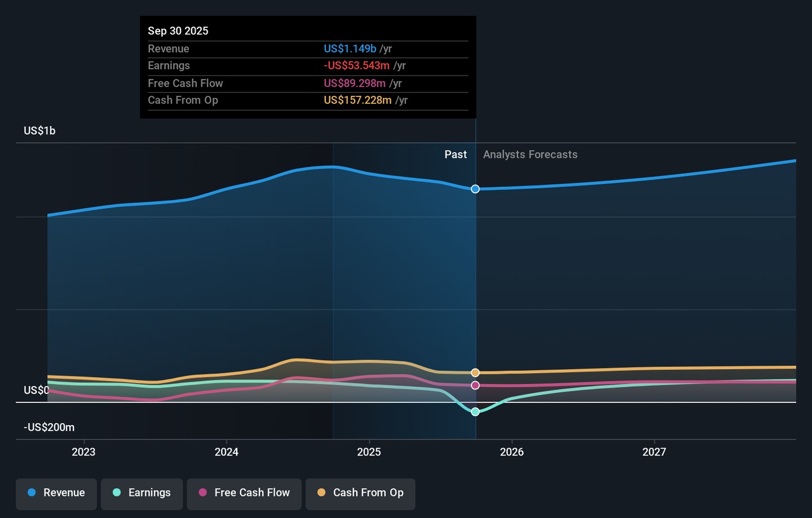Viewport: 812px width, 518px height.
Task: Click the US$1.149b revenue value in tooltip
Action: tap(350, 49)
